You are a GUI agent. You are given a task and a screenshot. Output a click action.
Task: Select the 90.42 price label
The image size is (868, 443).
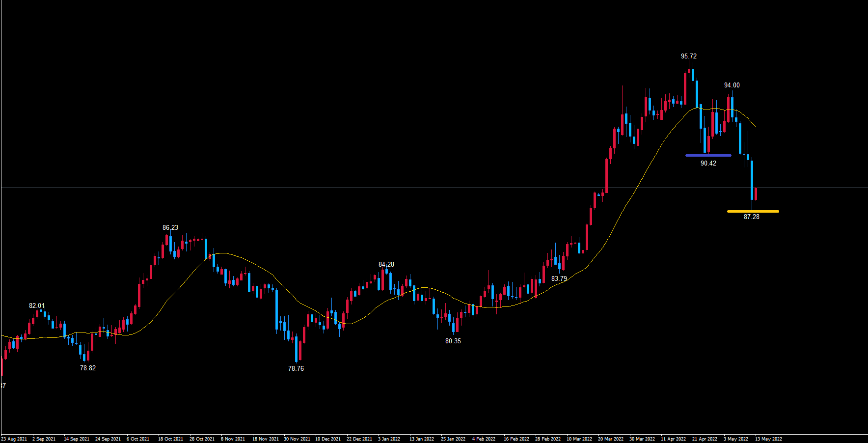(708, 163)
